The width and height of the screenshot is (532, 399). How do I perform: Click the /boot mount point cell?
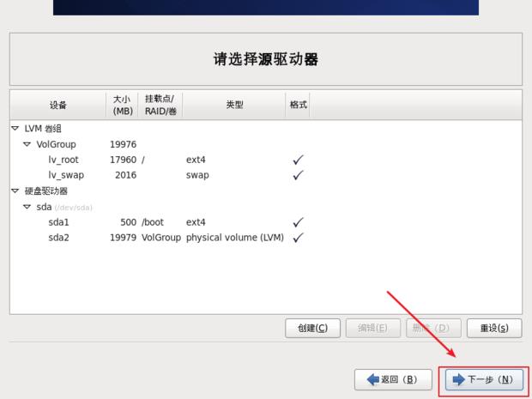(153, 222)
